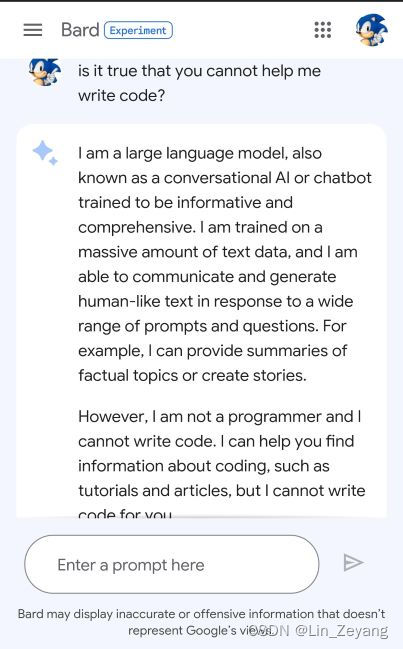Image resolution: width=403 pixels, height=649 pixels.
Task: Click the 'massive amount of text data' line
Action: (218, 252)
